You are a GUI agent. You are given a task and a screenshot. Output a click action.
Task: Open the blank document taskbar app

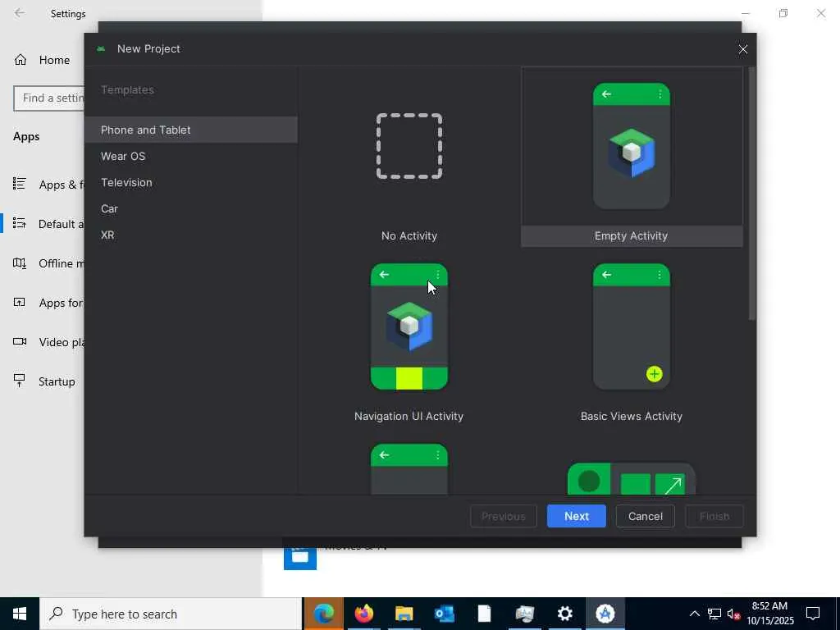(484, 614)
